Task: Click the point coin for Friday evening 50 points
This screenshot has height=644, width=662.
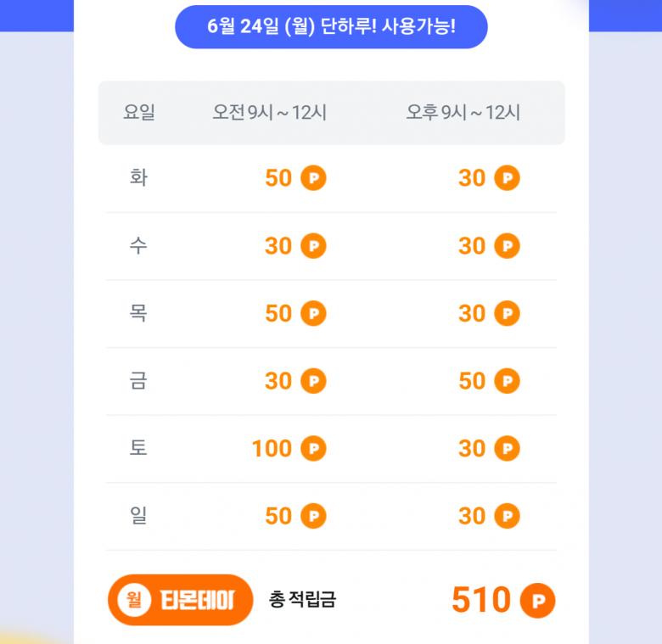Action: 507,381
